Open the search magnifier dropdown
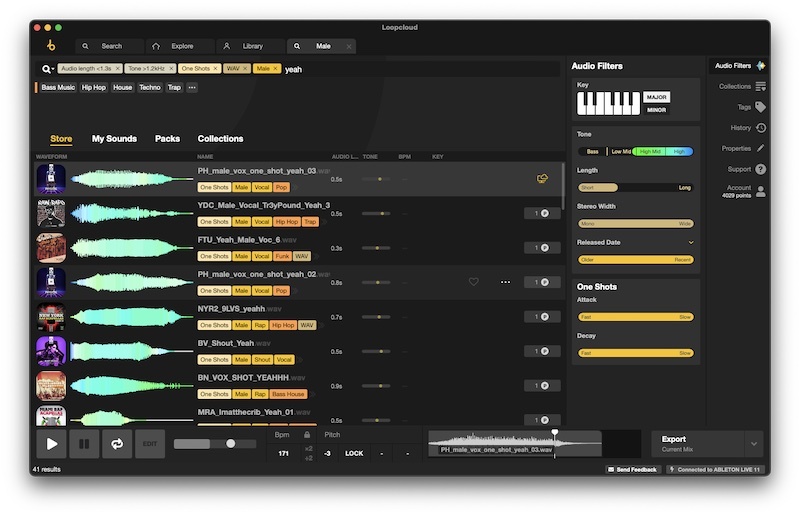Viewport: 800px width, 515px height. pyautogui.click(x=47, y=69)
